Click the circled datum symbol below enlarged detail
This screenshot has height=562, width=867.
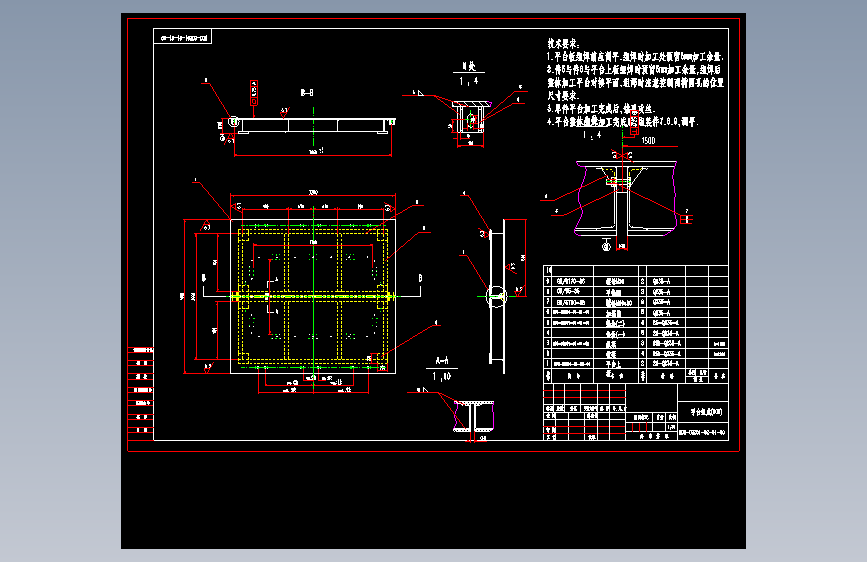(x=606, y=246)
